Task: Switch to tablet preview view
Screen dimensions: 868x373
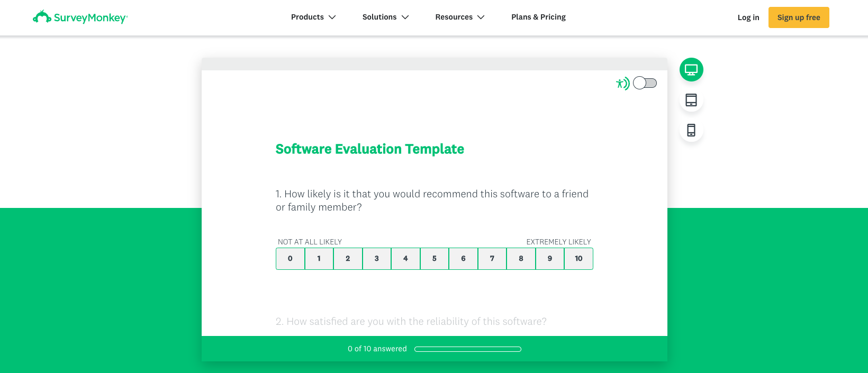Action: pos(691,100)
